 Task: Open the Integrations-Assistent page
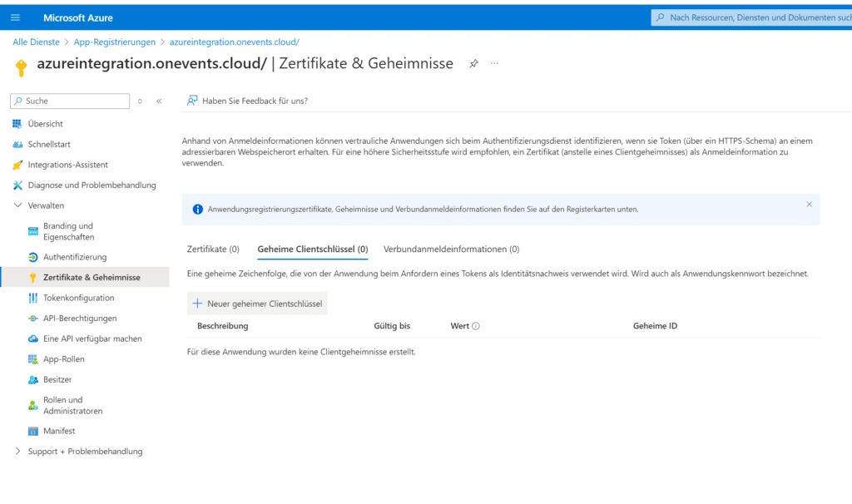click(67, 165)
